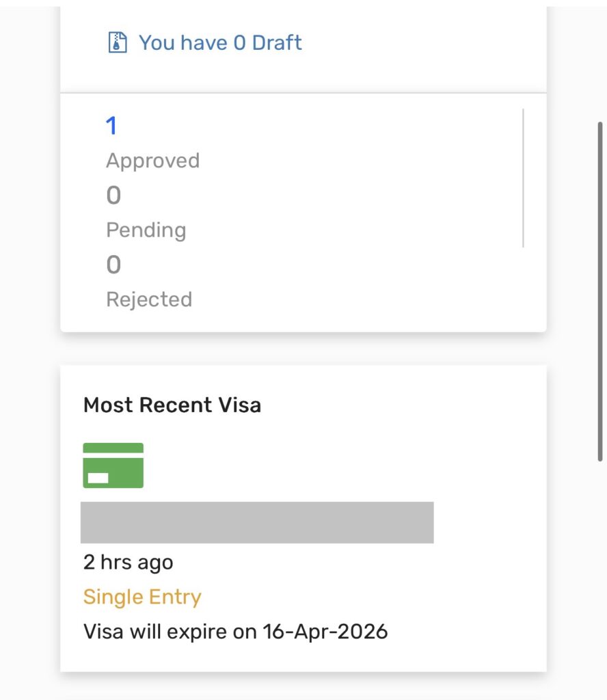Click the gray gap between the two cards
Viewport: 607px width, 700px height.
pyautogui.click(x=303, y=349)
